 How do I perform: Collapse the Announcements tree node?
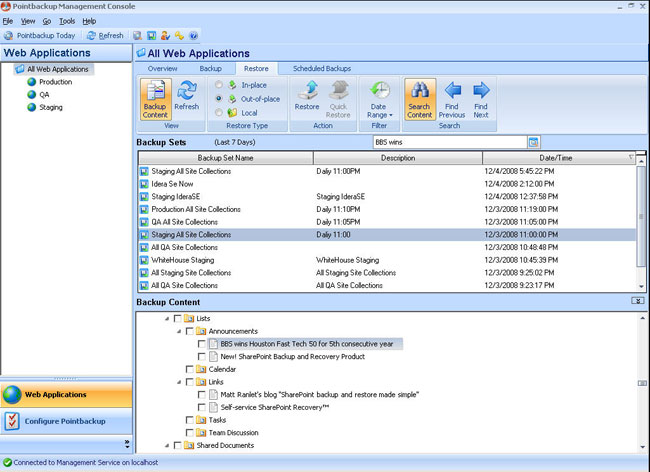(179, 332)
